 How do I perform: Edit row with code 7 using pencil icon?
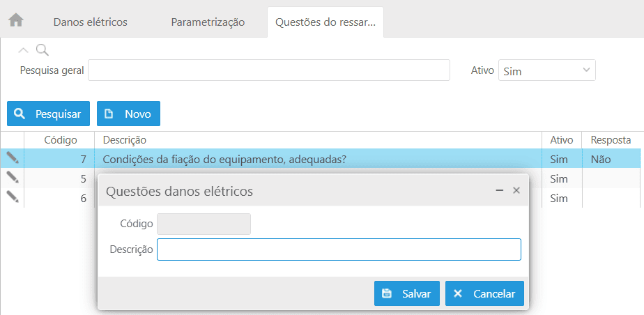pos(13,158)
